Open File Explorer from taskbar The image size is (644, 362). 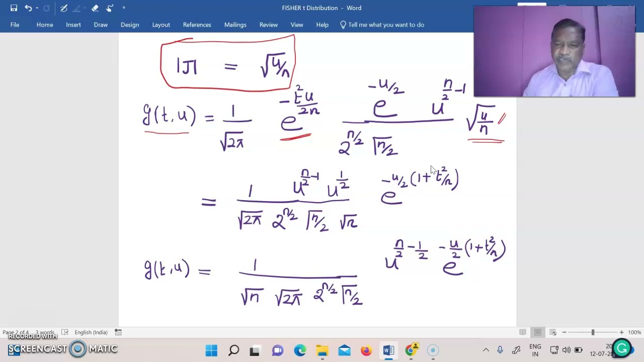point(322,350)
